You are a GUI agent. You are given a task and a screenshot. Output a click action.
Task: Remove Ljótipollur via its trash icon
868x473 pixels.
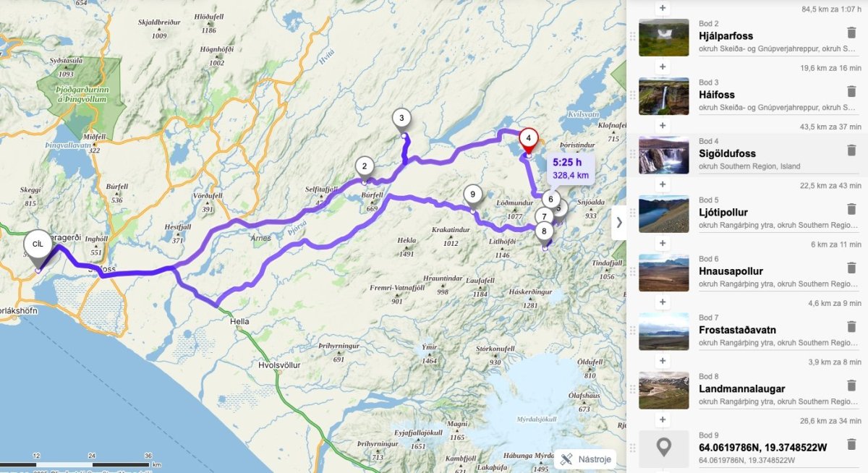(x=851, y=209)
